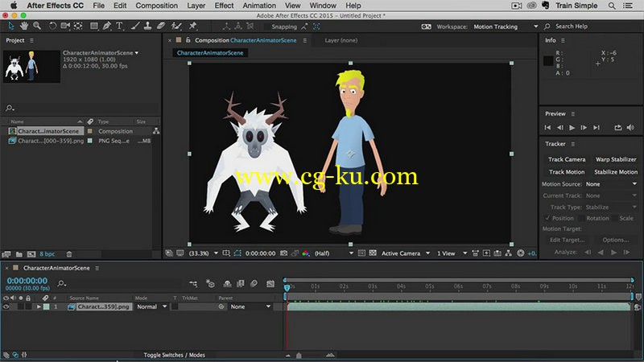Open the Animation menu

tap(259, 6)
